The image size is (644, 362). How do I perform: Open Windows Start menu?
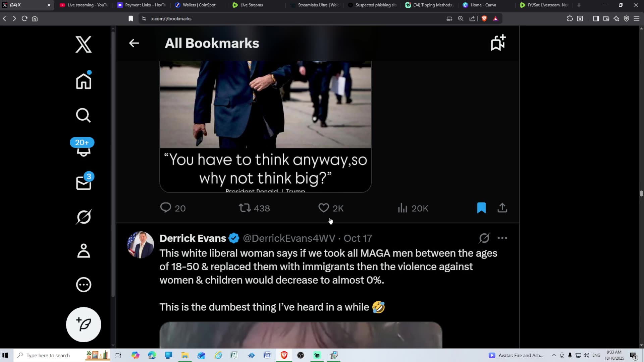(5, 355)
